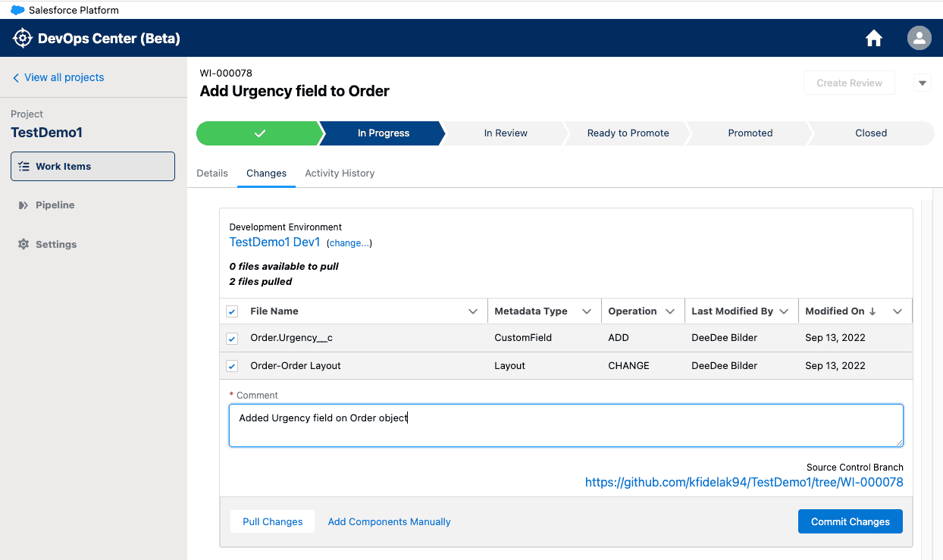
Task: Click the WI-000078 work item number
Action: coord(226,74)
